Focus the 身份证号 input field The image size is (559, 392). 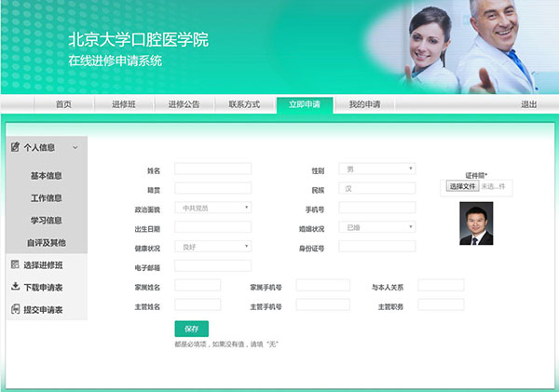(376, 247)
